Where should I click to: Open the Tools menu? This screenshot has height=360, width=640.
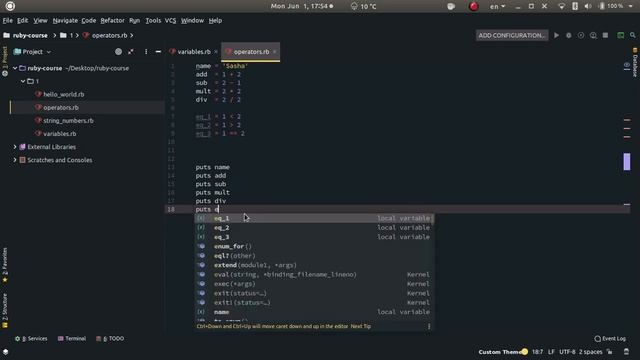(x=153, y=20)
